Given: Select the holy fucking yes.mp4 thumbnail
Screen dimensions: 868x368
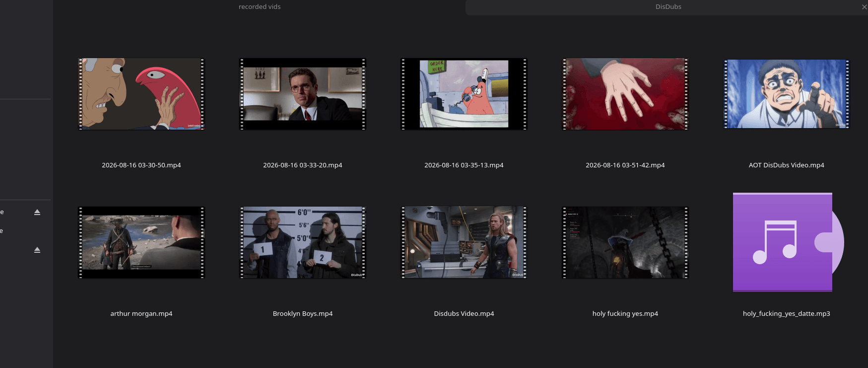Looking at the screenshot, I should [625, 242].
